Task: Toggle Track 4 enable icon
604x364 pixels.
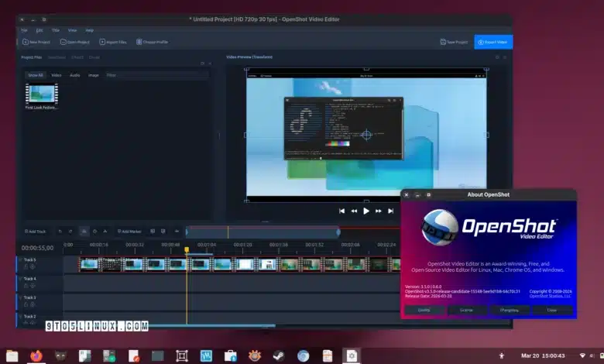Action: pyautogui.click(x=33, y=286)
